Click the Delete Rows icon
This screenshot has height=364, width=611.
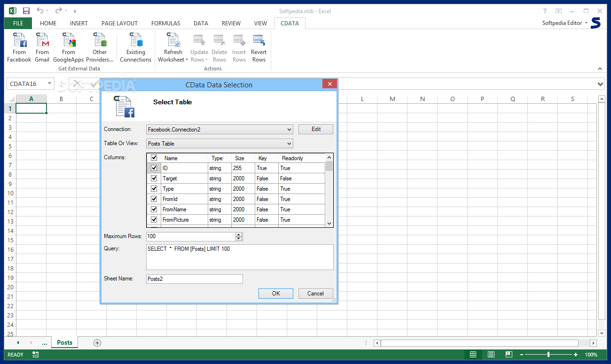point(219,40)
